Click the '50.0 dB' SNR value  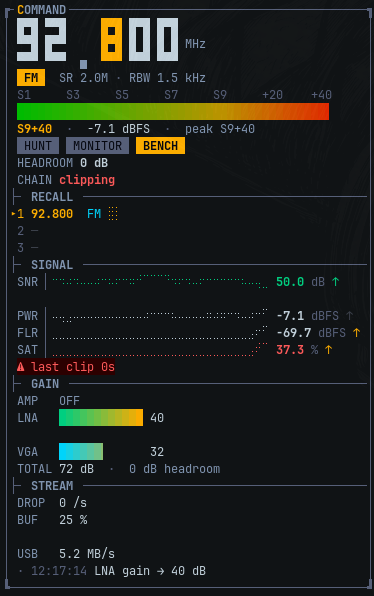300,282
